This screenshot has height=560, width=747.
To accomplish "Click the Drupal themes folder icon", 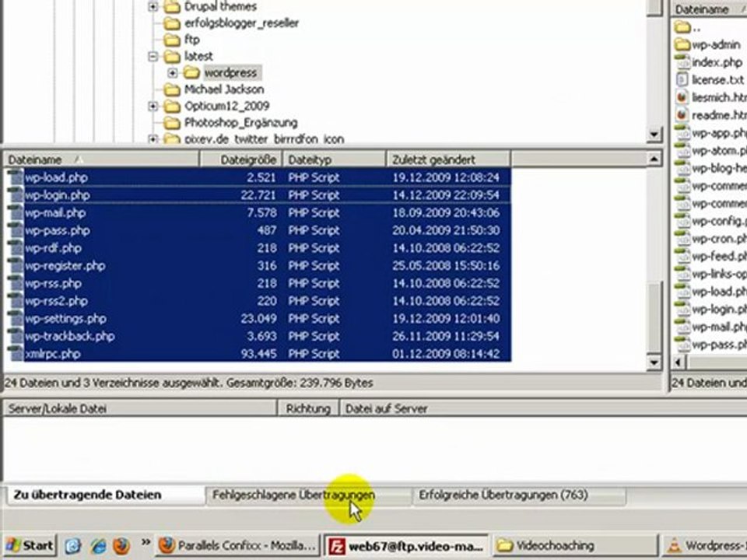I will (172, 7).
